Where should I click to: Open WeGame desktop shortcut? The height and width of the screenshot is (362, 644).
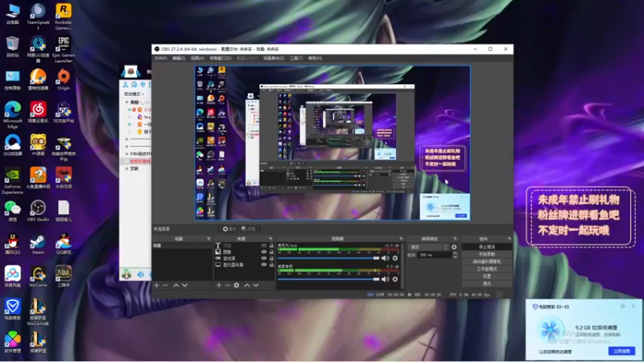click(38, 277)
